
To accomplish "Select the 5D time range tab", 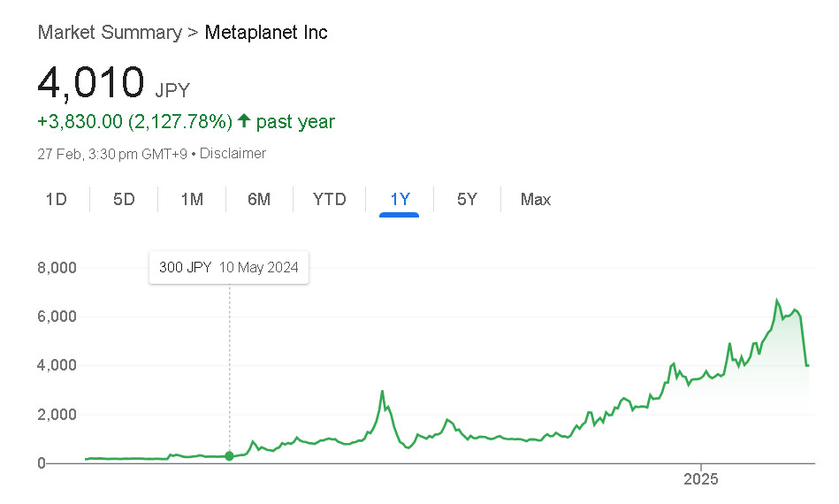I will coord(124,199).
